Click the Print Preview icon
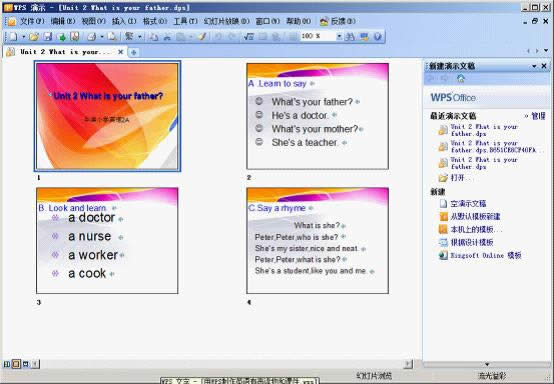The image size is (554, 384). (112, 36)
